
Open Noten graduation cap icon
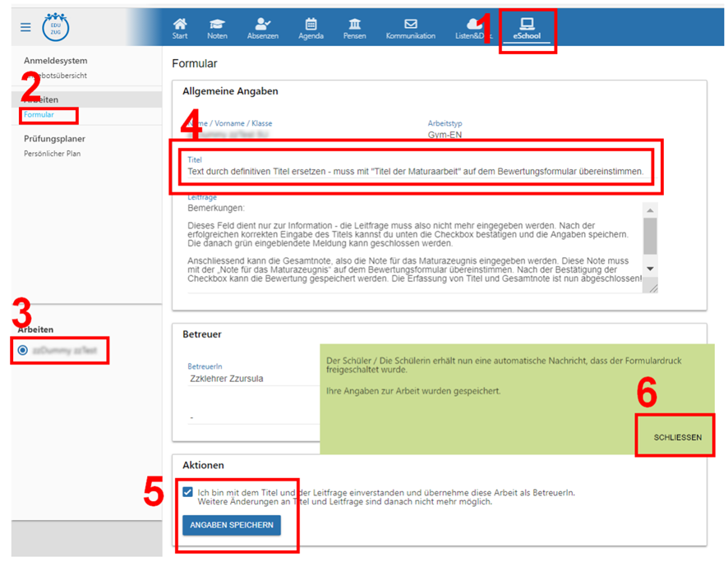coord(217,29)
